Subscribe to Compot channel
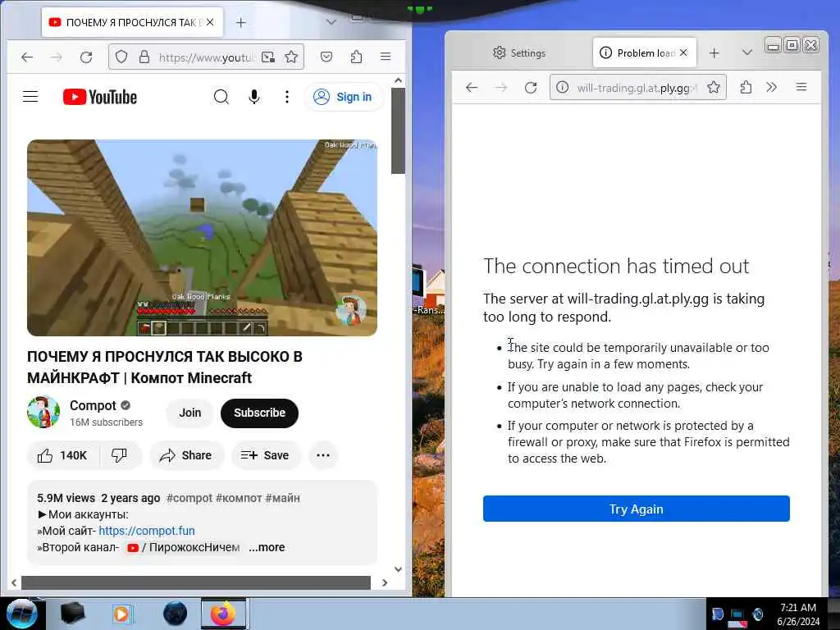Viewport: 840px width, 630px height. pos(259,413)
